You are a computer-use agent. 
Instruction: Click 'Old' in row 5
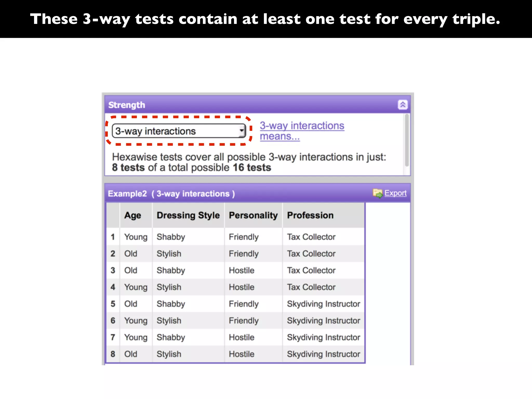click(131, 304)
